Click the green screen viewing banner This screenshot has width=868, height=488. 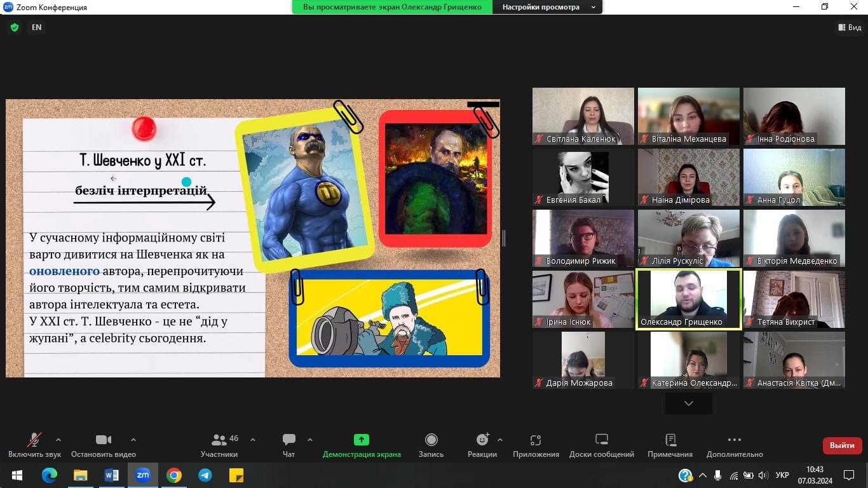[392, 7]
